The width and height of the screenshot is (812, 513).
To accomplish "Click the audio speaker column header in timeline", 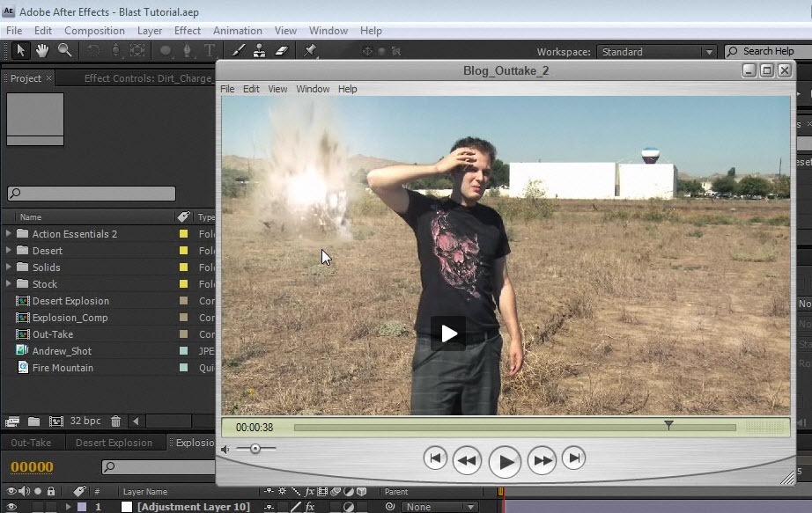I will [x=25, y=491].
